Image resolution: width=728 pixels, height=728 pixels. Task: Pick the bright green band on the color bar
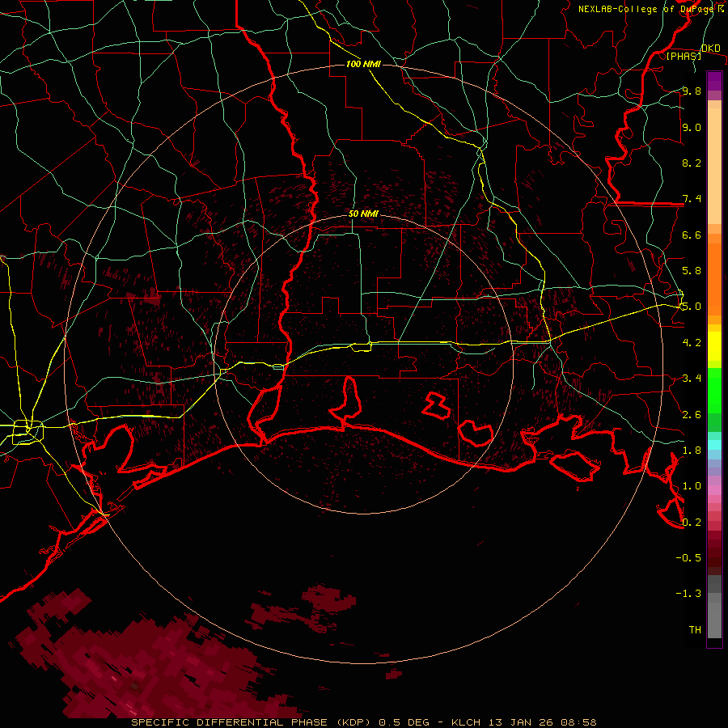[714, 391]
